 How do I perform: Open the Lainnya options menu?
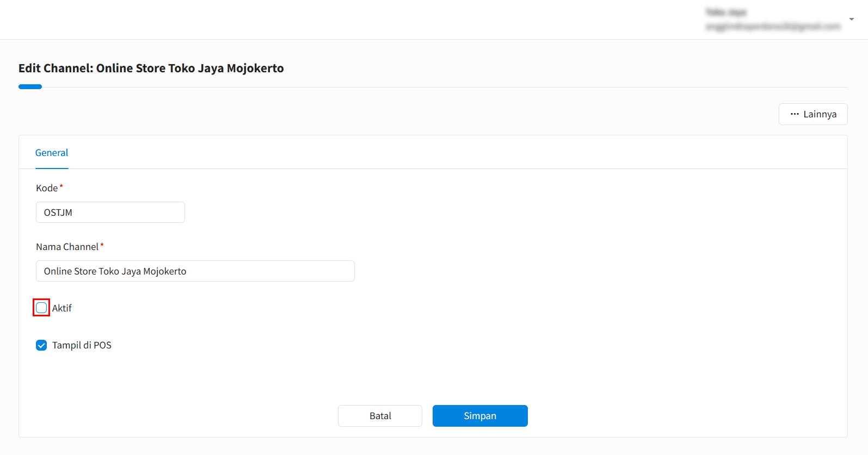[813, 114]
